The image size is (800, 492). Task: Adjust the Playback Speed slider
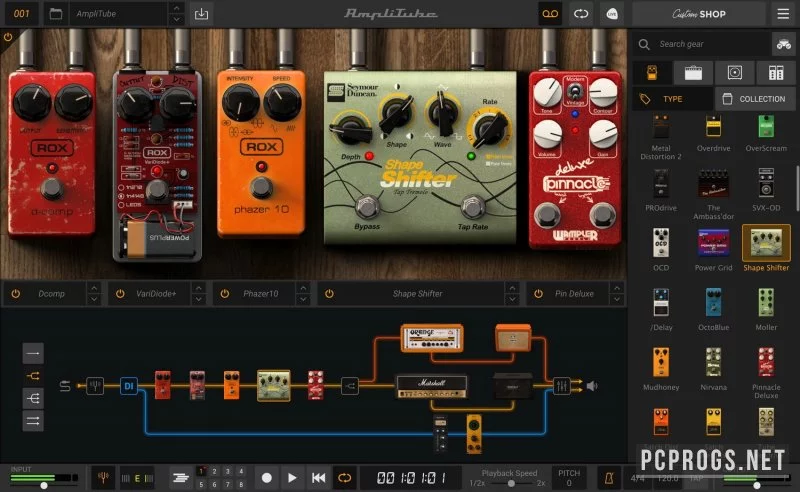point(510,483)
